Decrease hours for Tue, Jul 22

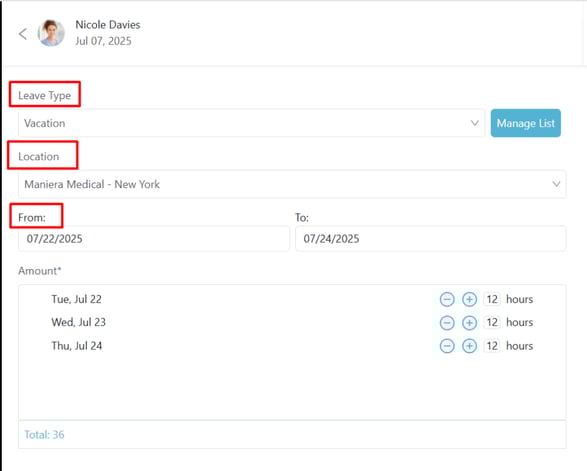pos(447,300)
